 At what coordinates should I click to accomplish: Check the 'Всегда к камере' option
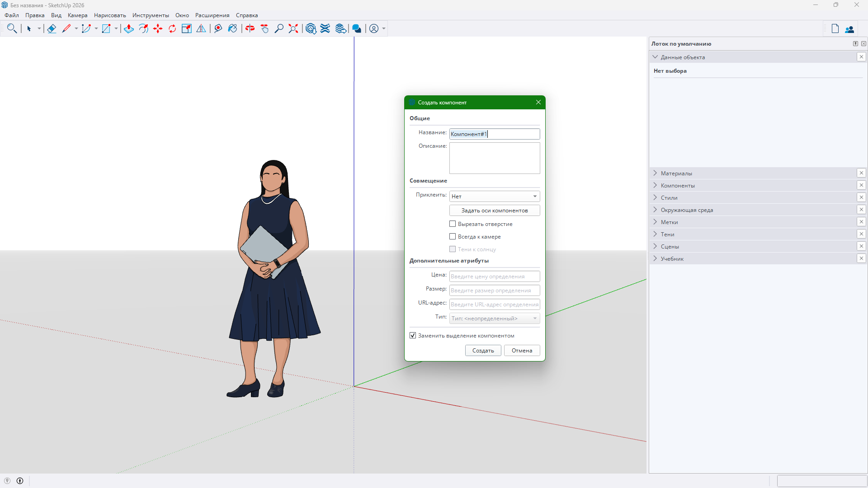coord(453,237)
